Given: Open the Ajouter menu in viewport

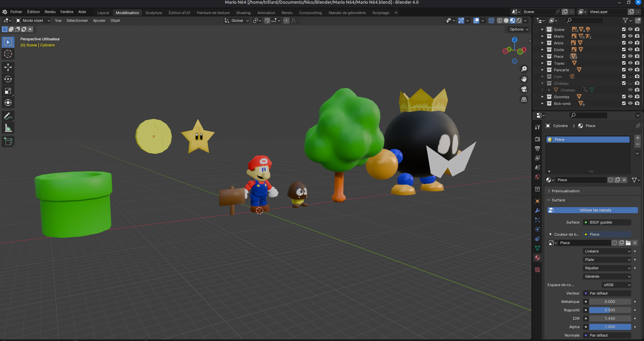Looking at the screenshot, I should [99, 21].
